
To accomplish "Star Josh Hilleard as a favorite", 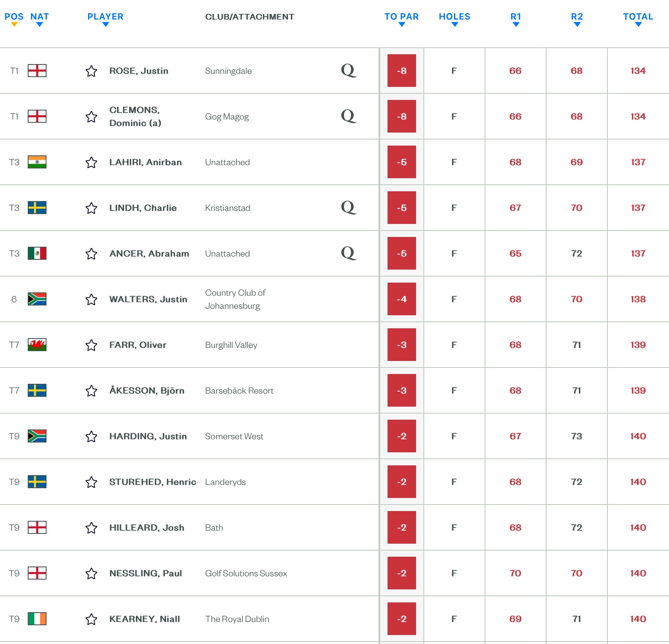I will pyautogui.click(x=91, y=528).
